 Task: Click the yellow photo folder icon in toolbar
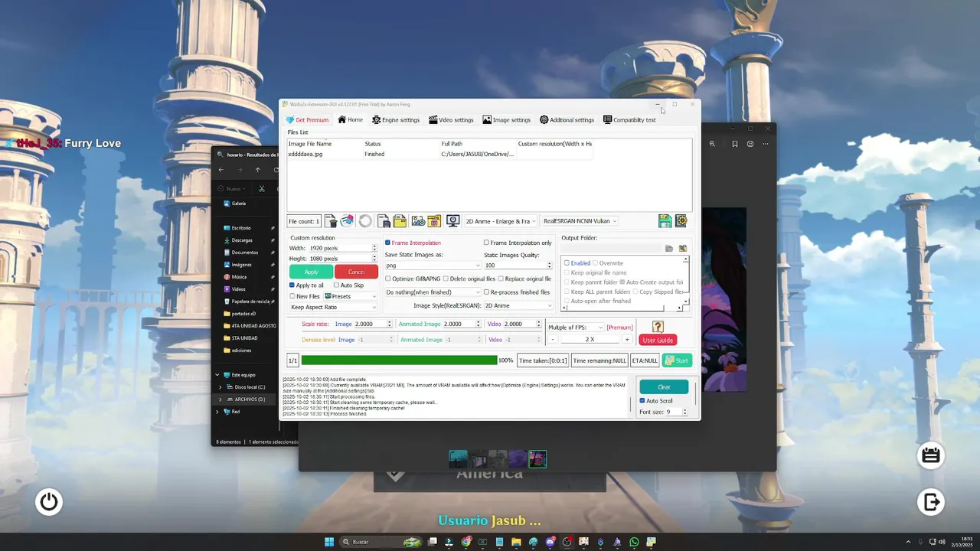(434, 221)
